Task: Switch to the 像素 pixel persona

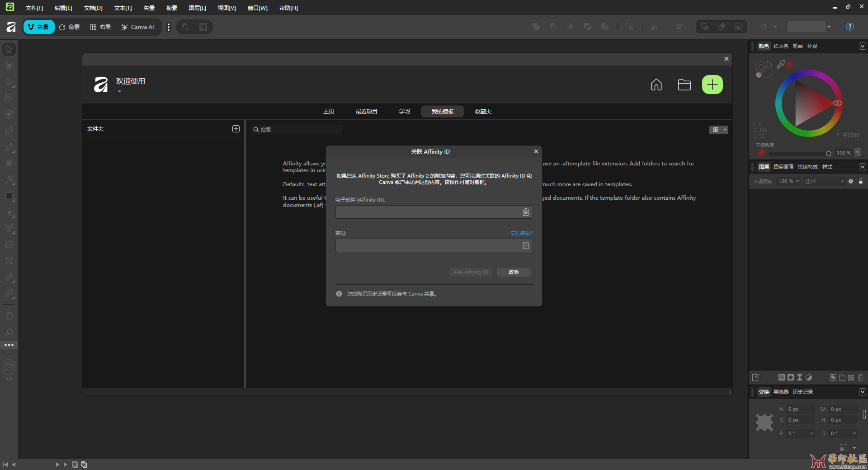Action: click(x=70, y=27)
